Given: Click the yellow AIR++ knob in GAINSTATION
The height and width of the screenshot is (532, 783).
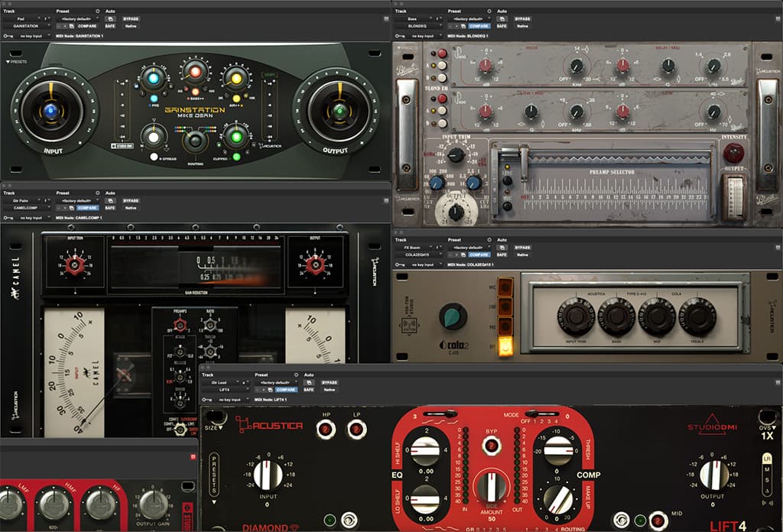Looking at the screenshot, I should click(236, 79).
